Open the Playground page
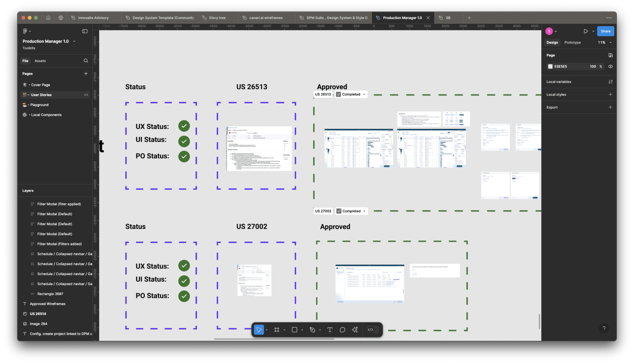 click(55, 105)
